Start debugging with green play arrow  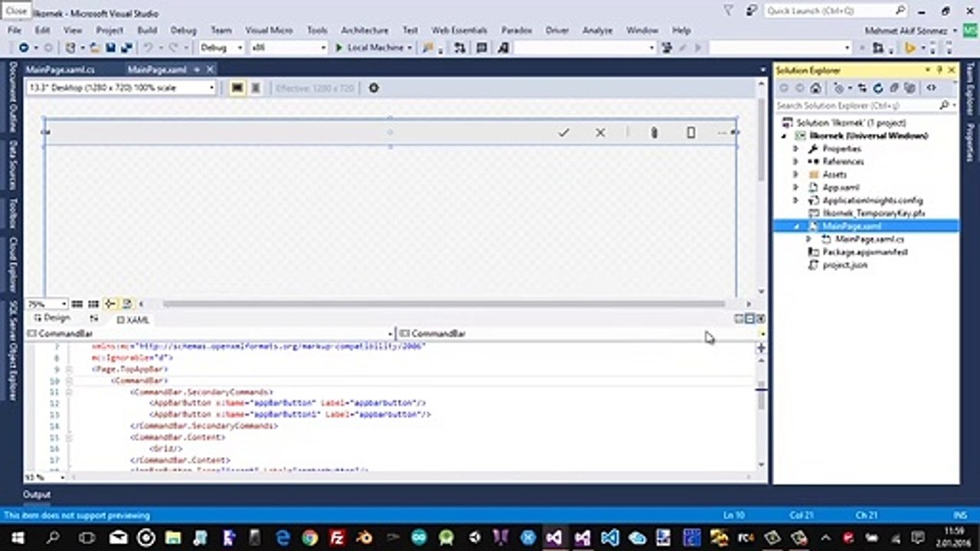[x=339, y=47]
